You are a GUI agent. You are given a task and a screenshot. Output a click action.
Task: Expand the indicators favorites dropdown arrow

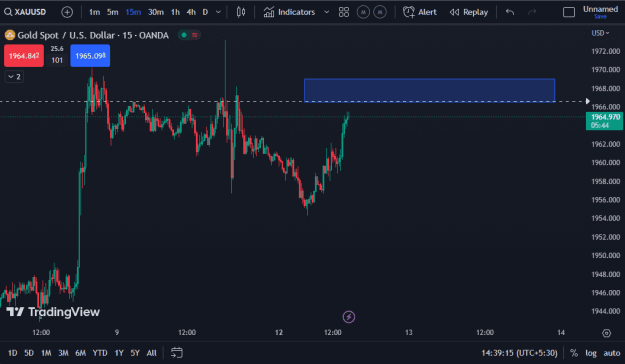coord(326,12)
